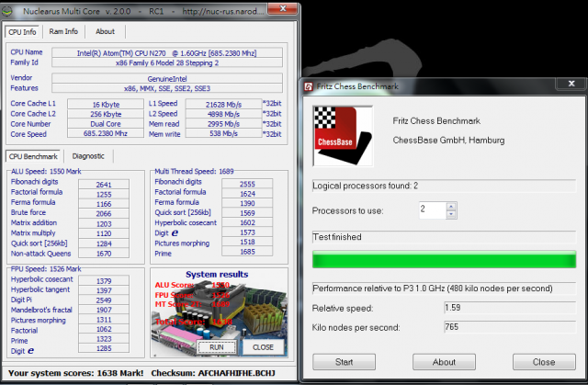Click the Family Id value field
588x385 pixels.
click(x=167, y=62)
